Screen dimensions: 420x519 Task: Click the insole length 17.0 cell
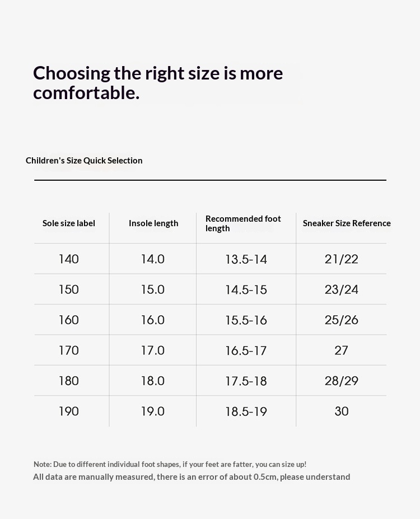[152, 350]
